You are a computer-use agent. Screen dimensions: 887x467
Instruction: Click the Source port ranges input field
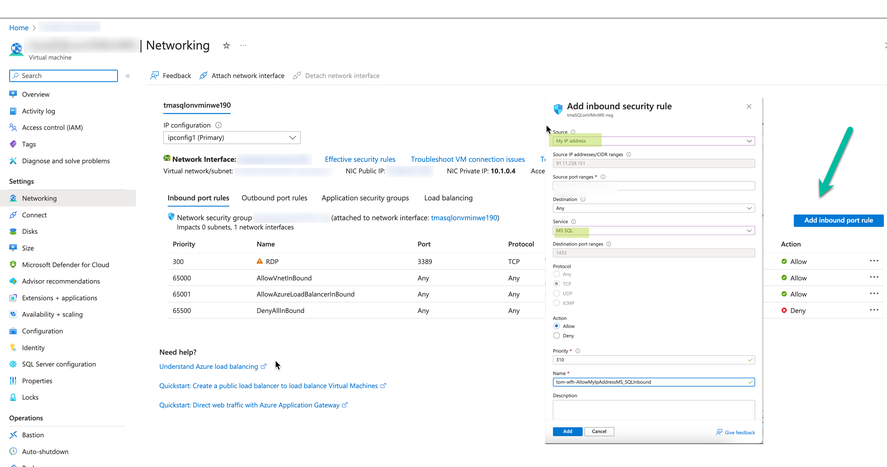[x=653, y=185]
